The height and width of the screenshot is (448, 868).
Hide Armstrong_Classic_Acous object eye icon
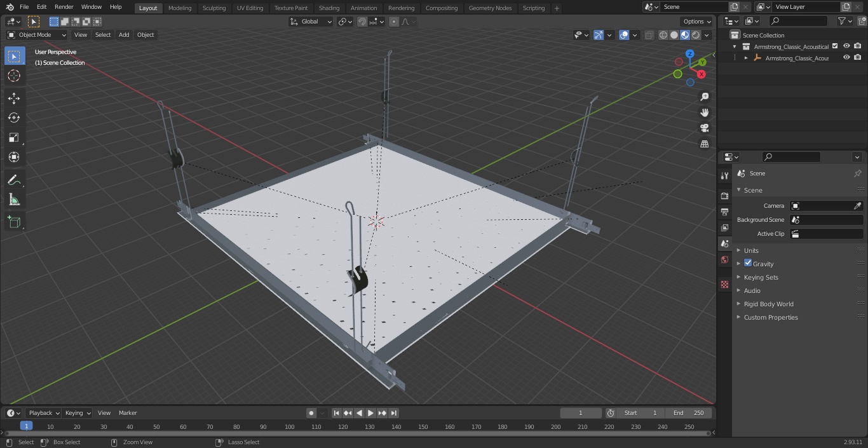(846, 58)
